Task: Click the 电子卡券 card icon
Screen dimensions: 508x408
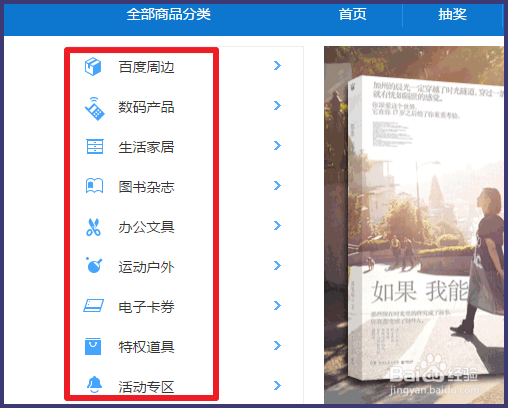Action: pyautogui.click(x=94, y=305)
